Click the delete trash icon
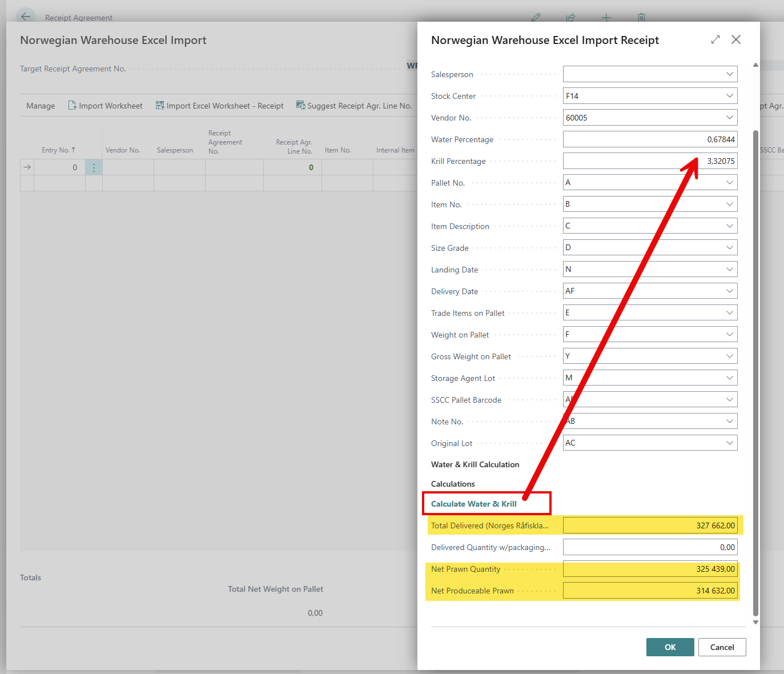This screenshot has height=674, width=784. 641,17
